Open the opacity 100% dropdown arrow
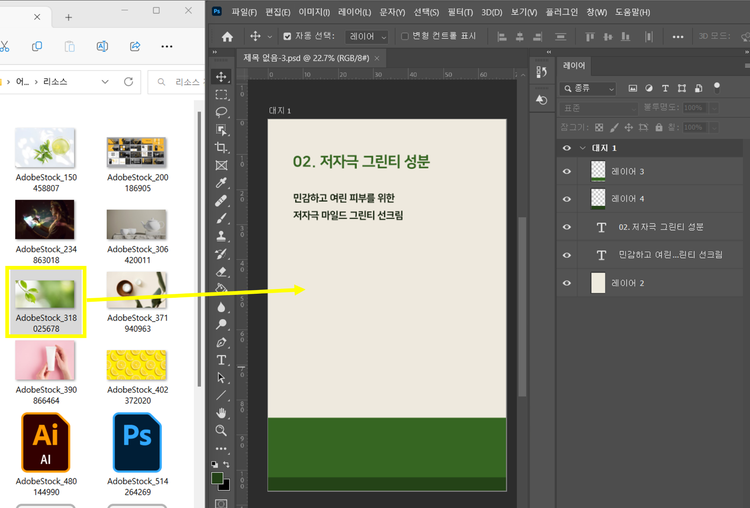The image size is (750, 508). tap(714, 108)
